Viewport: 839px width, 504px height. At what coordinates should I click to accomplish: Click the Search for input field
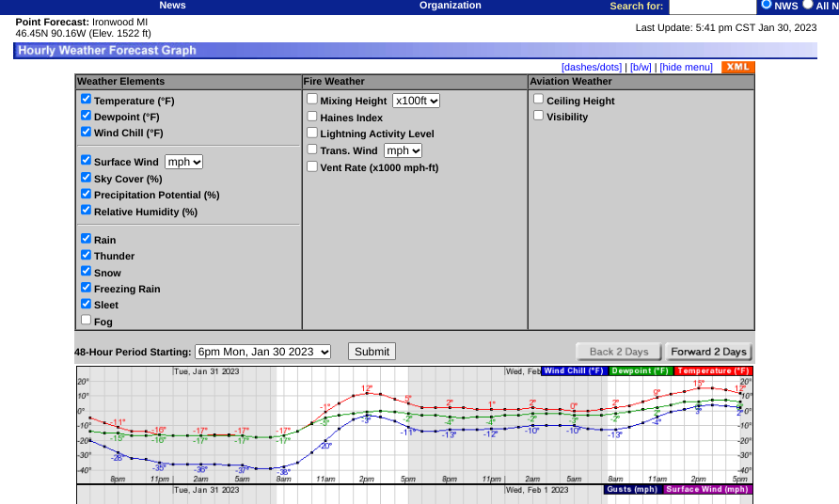(x=713, y=7)
